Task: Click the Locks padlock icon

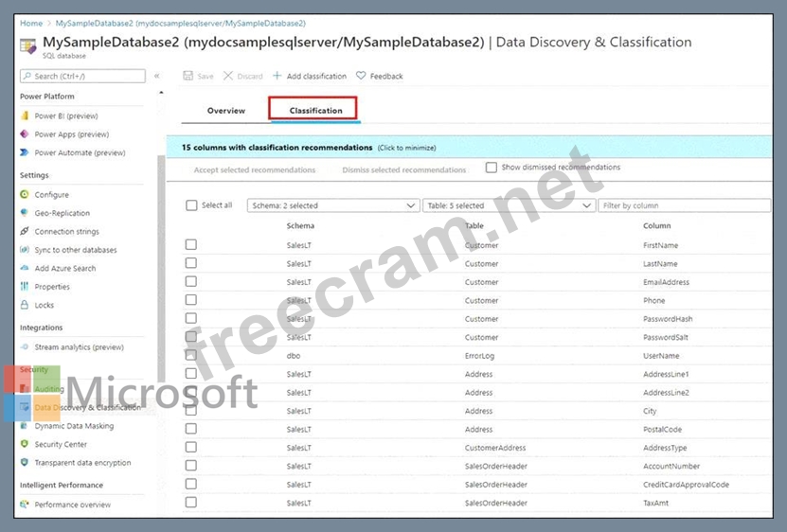Action: coord(24,305)
